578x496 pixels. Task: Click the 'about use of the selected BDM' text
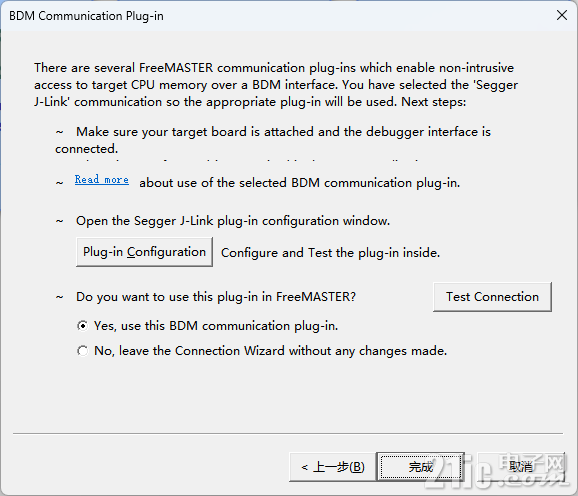click(299, 183)
